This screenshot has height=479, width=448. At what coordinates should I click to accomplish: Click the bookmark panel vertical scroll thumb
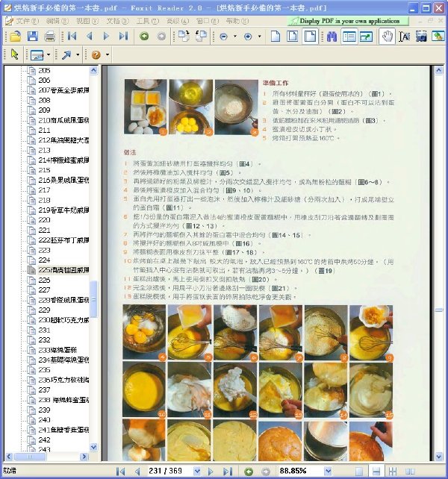[93, 299]
